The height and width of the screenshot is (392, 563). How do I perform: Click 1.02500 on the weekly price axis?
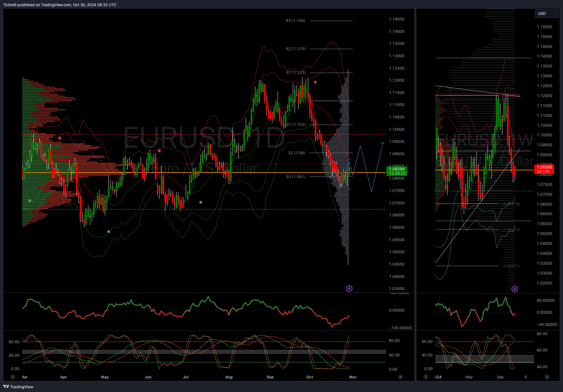pyautogui.click(x=544, y=283)
